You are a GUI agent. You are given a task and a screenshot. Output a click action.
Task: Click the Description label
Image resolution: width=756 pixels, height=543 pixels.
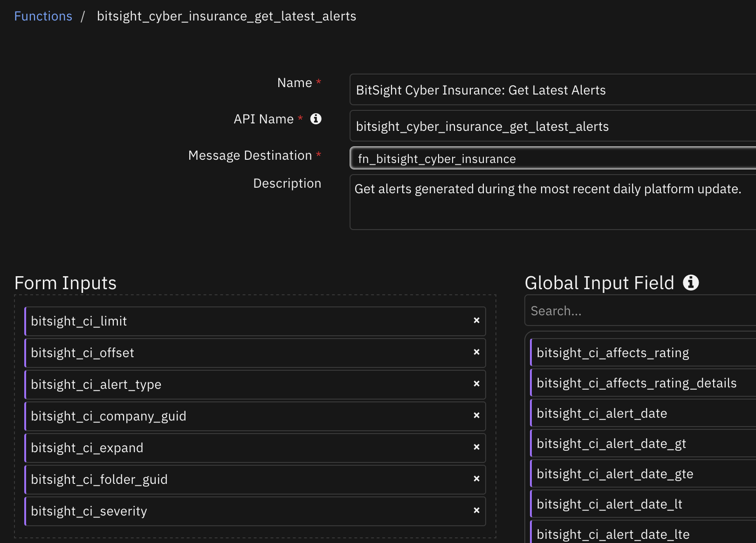click(x=287, y=183)
